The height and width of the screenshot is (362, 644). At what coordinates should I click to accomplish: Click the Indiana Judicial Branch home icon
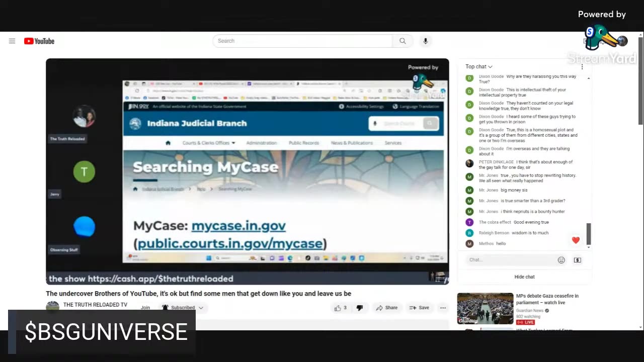(x=168, y=143)
